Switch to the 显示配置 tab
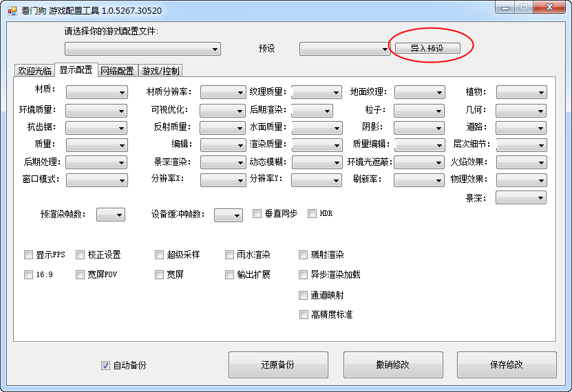572x392 pixels. pyautogui.click(x=76, y=69)
